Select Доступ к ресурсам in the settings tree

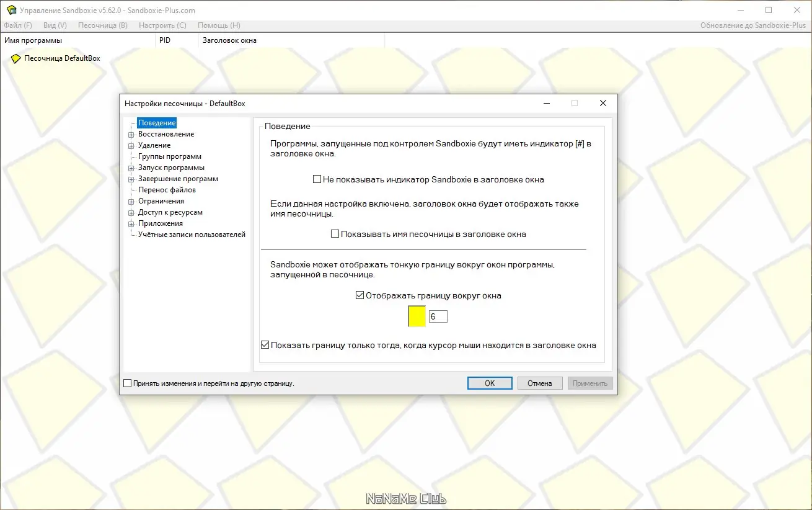pos(170,212)
